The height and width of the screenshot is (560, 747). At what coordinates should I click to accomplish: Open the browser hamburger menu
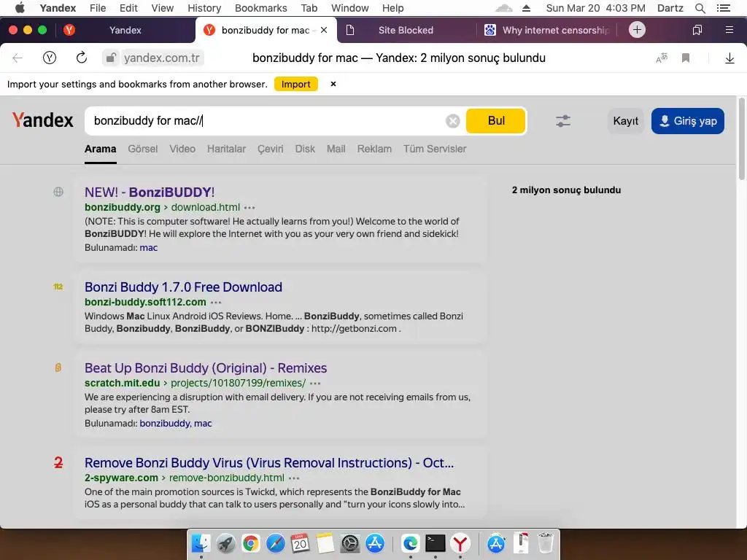(x=729, y=30)
